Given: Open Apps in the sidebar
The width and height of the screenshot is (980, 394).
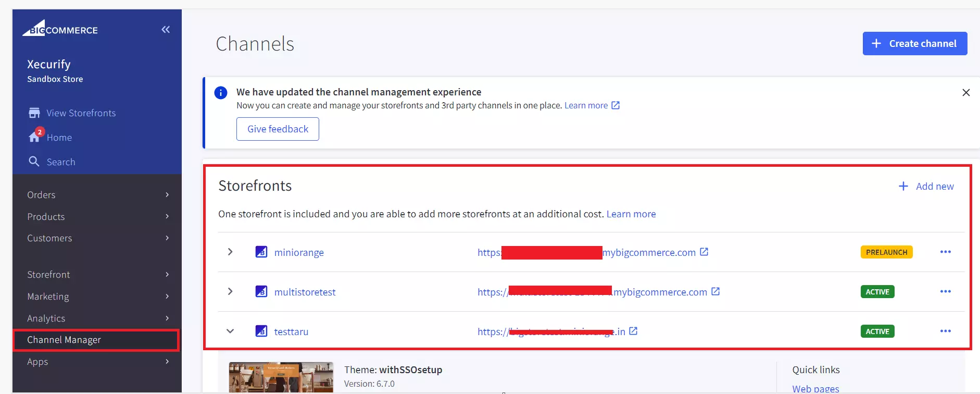Looking at the screenshot, I should (37, 362).
